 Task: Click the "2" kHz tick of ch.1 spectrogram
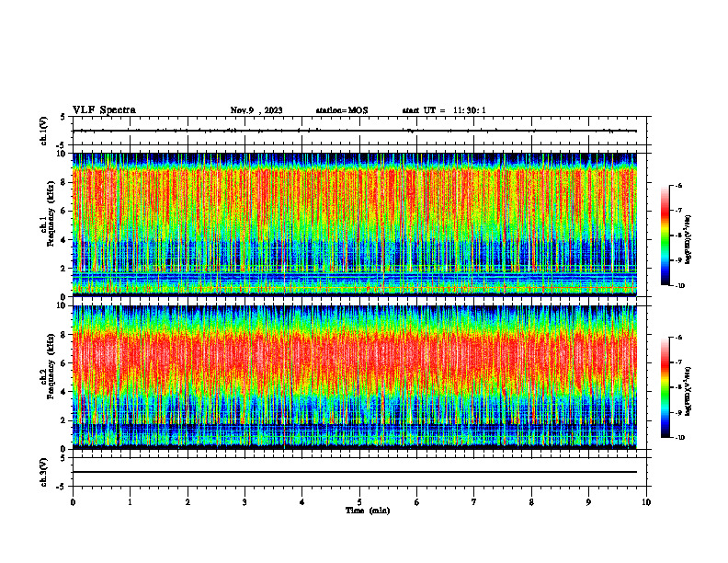[x=64, y=269]
